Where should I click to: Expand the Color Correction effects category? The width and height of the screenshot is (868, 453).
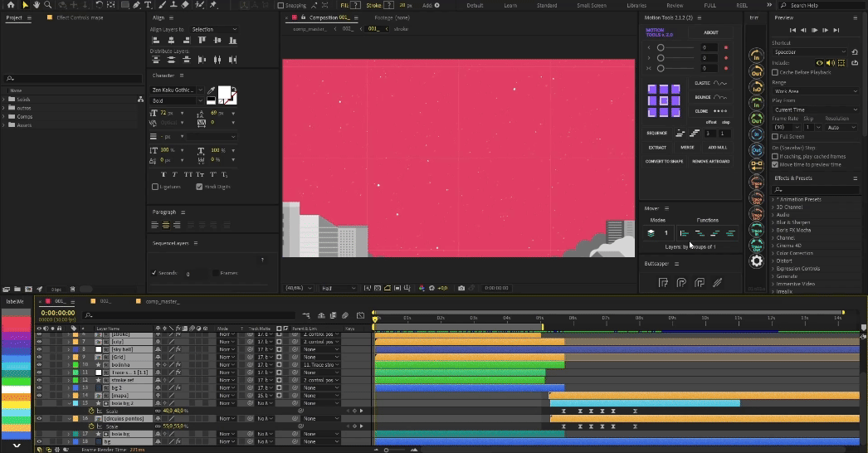774,253
